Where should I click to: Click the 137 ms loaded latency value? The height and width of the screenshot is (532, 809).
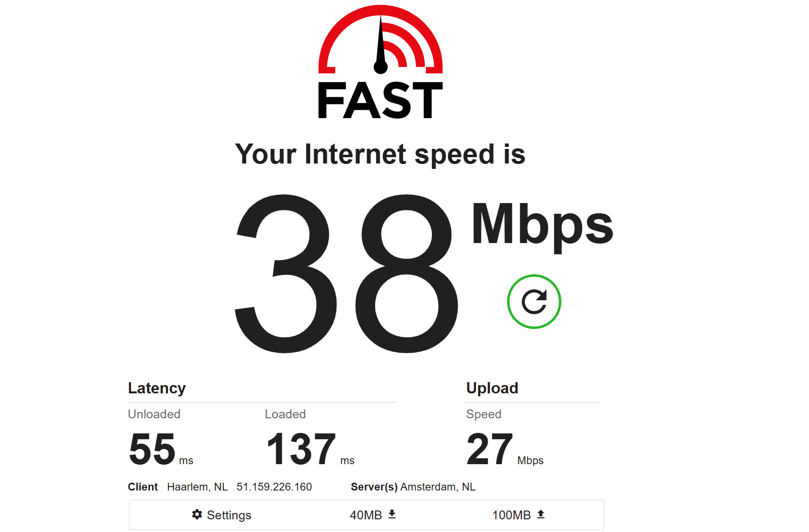pos(310,449)
